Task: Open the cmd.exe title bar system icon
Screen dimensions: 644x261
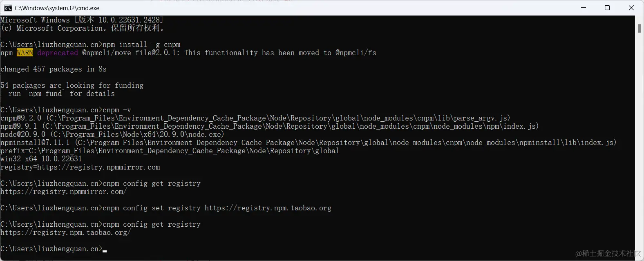Action: (8, 8)
